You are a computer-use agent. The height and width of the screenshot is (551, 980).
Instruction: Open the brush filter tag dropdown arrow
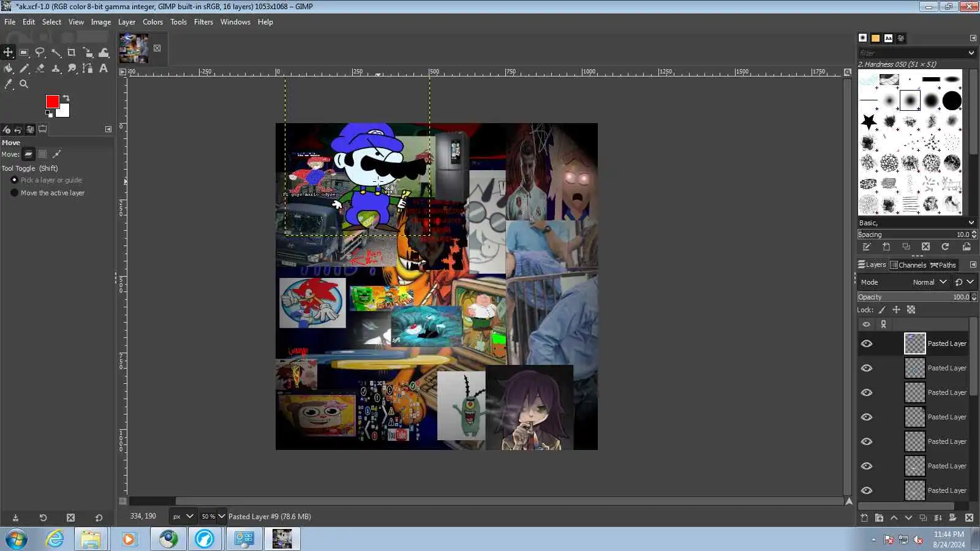pyautogui.click(x=971, y=53)
